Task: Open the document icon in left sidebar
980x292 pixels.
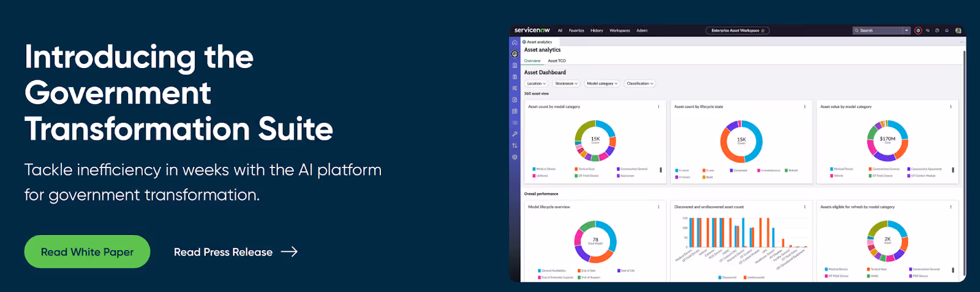Action: tap(514, 99)
